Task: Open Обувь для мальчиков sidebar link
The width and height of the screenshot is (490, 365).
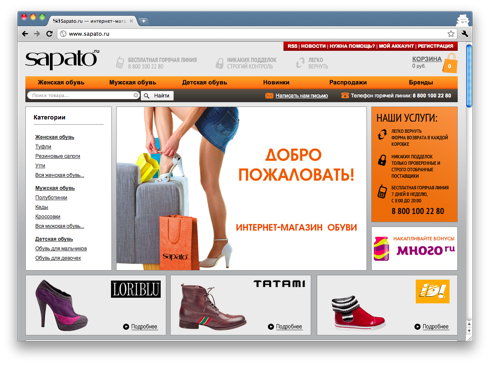Action: tap(61, 248)
